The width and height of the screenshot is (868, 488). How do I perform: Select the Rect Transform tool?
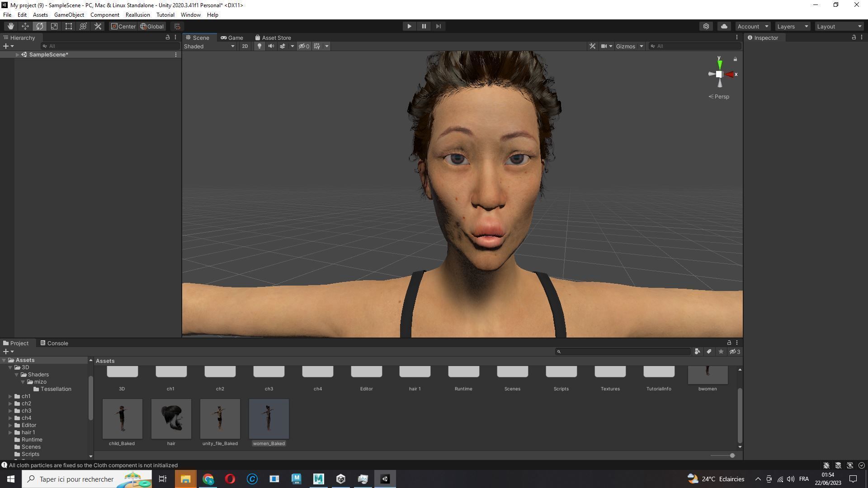[69, 26]
